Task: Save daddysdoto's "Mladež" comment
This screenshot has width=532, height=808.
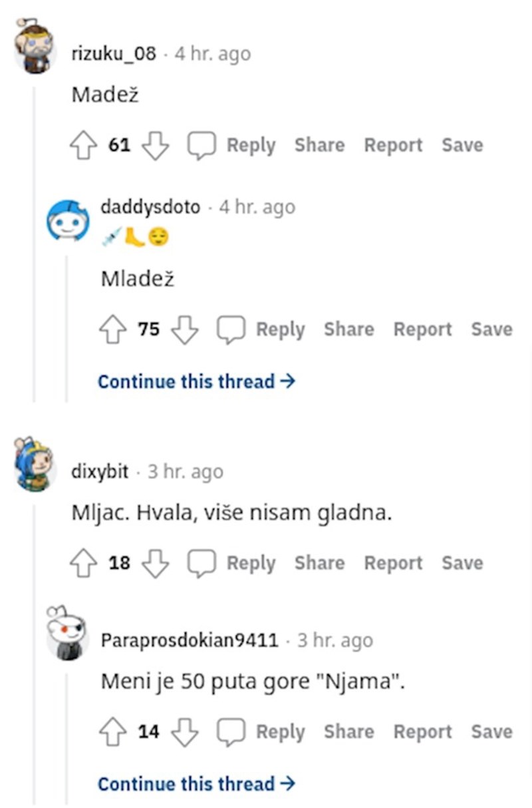Action: [x=491, y=329]
